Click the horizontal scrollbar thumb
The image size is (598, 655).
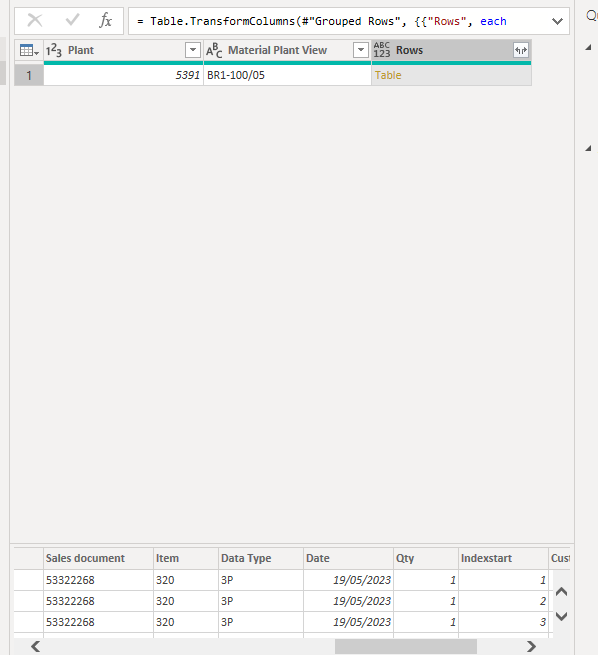(x=405, y=646)
